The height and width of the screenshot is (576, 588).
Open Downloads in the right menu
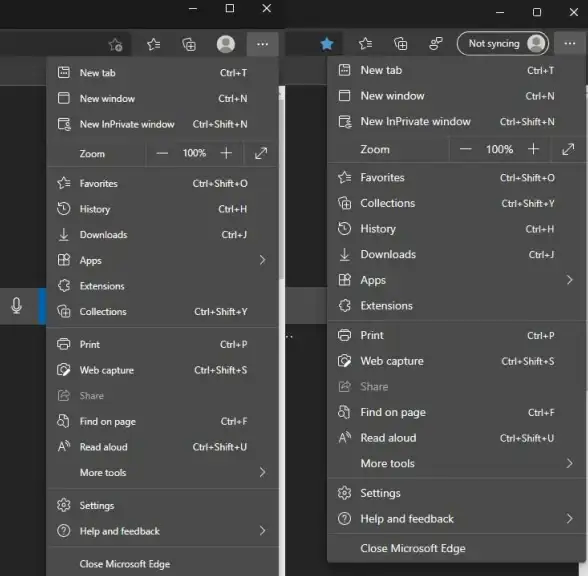[x=456, y=255]
